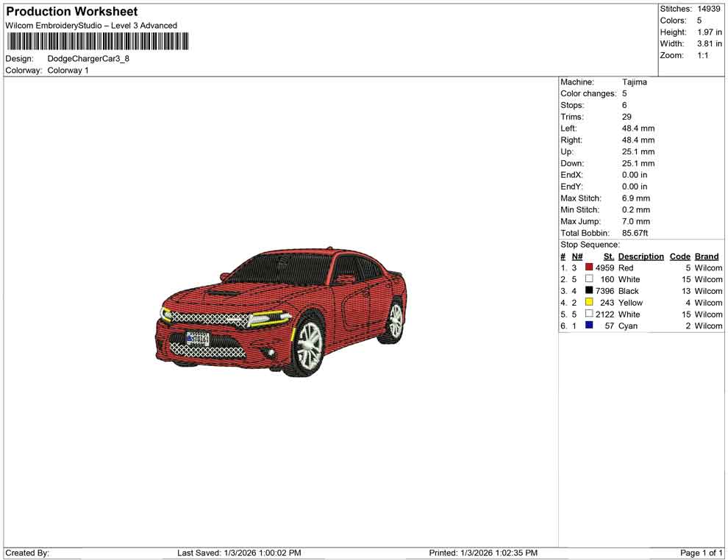Click the Code column header

coord(679,256)
